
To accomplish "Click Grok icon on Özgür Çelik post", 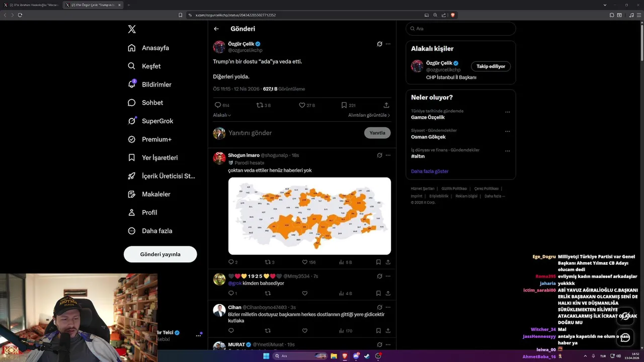I will coord(379,44).
